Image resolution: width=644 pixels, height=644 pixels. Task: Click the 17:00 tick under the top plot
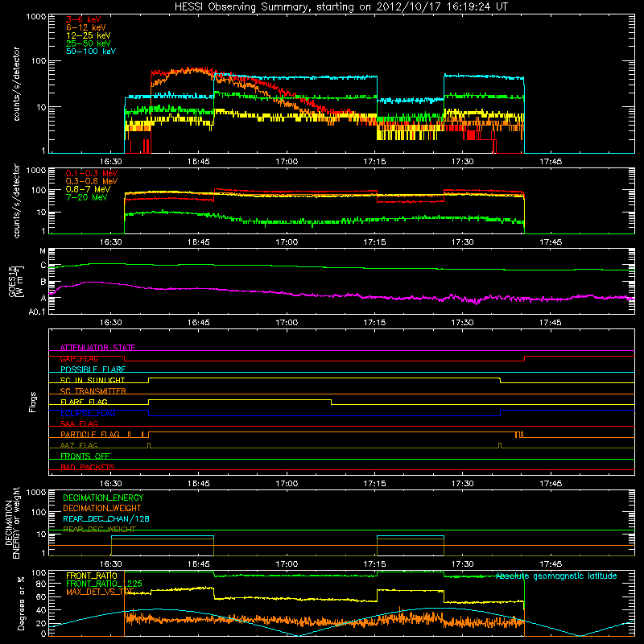tap(287, 162)
